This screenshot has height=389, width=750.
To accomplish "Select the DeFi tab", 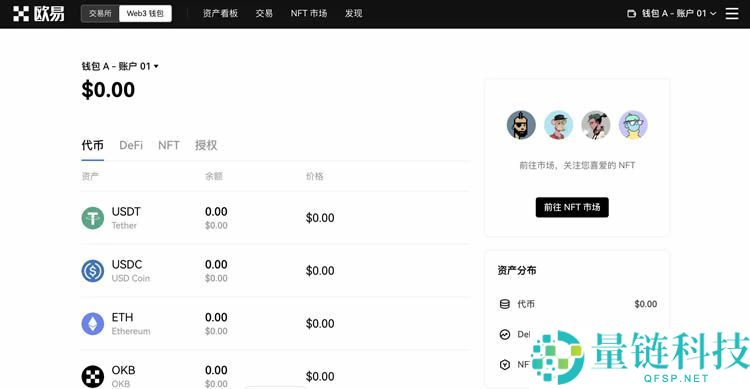I will pos(131,145).
